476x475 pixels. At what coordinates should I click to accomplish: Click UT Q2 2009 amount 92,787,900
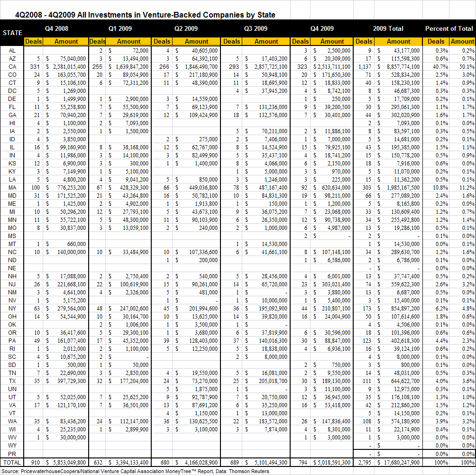coord(204,397)
